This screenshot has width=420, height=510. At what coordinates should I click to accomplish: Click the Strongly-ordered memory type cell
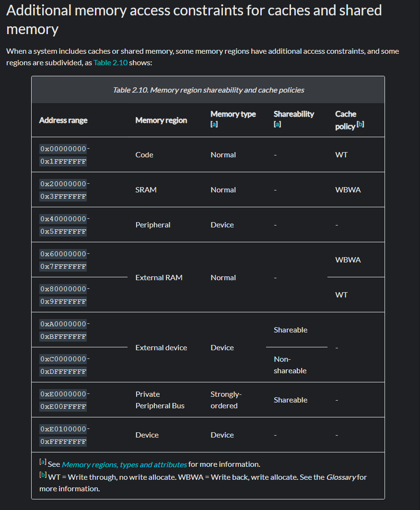(226, 400)
